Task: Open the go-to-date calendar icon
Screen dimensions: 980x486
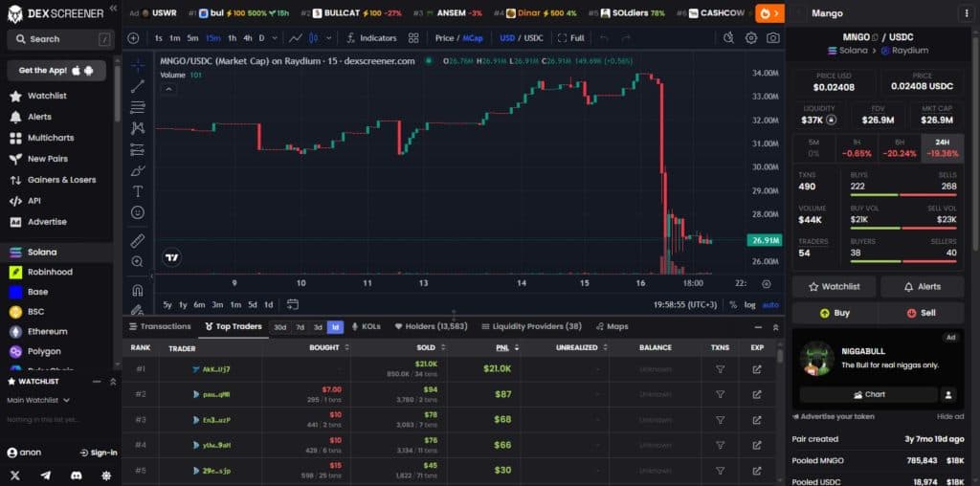Action: pos(293,304)
